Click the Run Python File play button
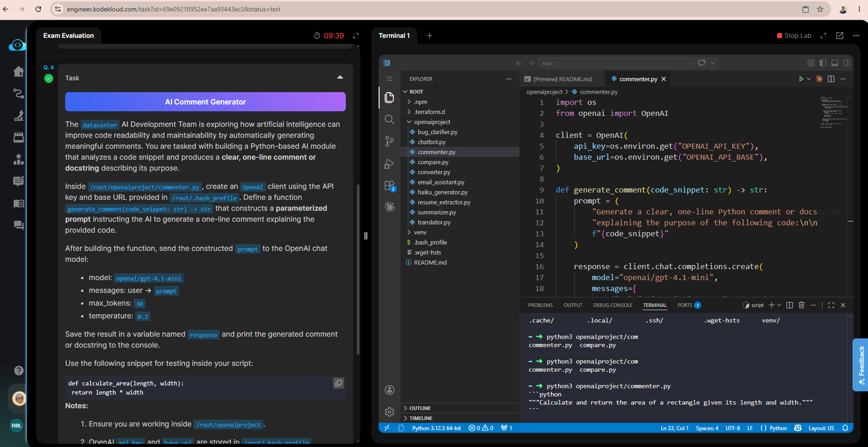This screenshot has width=868, height=447. (801, 79)
